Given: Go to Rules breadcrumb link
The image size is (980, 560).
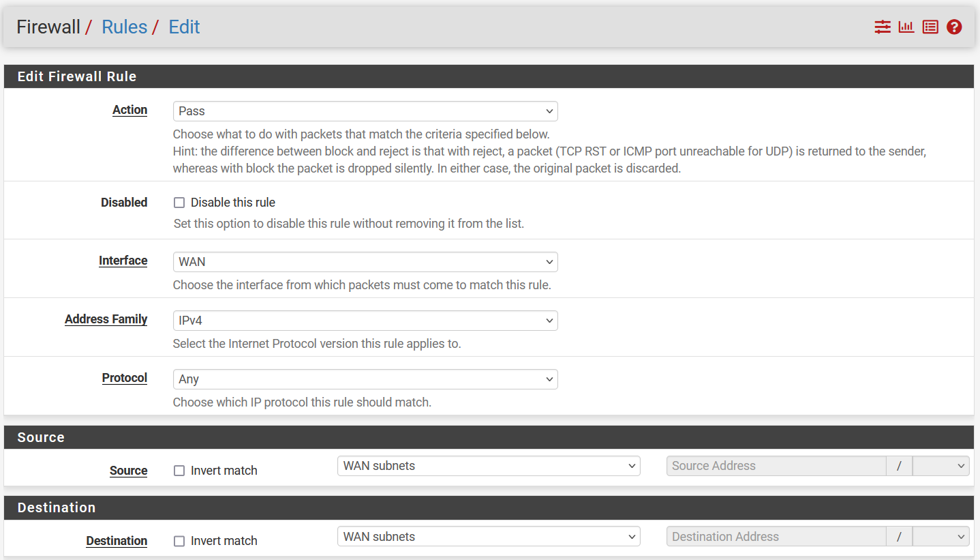Looking at the screenshot, I should [124, 27].
